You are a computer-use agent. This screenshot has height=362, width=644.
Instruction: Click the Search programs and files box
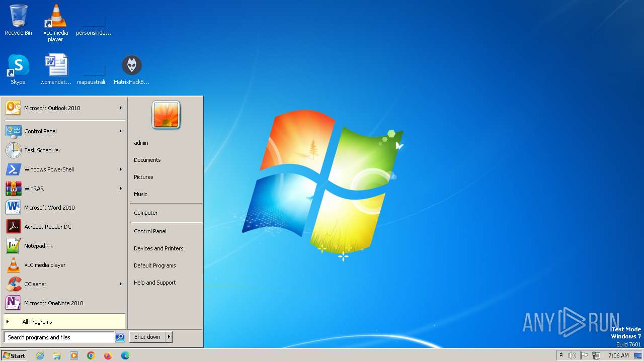59,337
